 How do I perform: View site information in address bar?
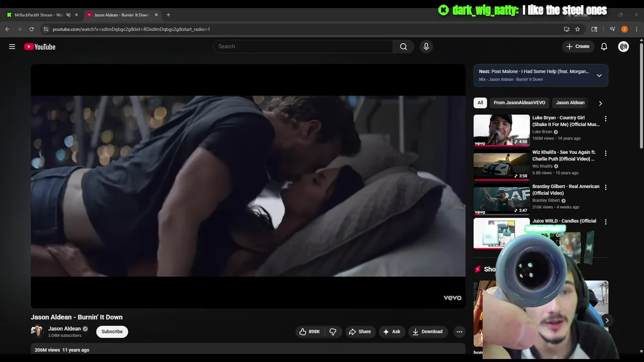click(x=46, y=29)
